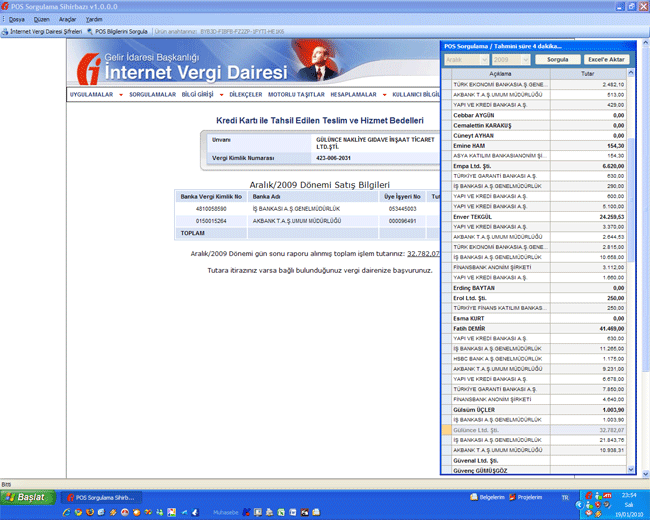This screenshot has height=520, width=650.
Task: Open MOTORLU TAŞITLAR in the site navigation
Action: click(x=296, y=95)
